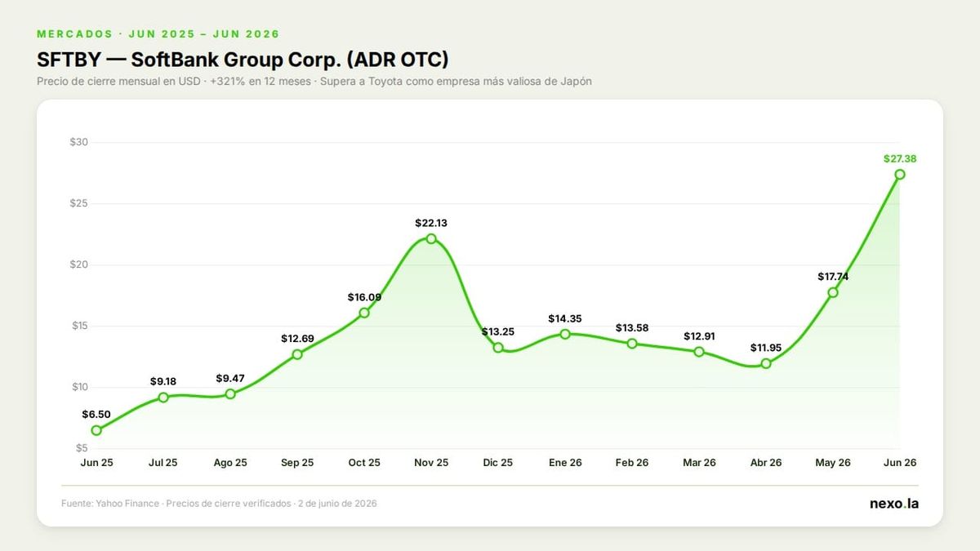Click the $17.74 price label

833,277
